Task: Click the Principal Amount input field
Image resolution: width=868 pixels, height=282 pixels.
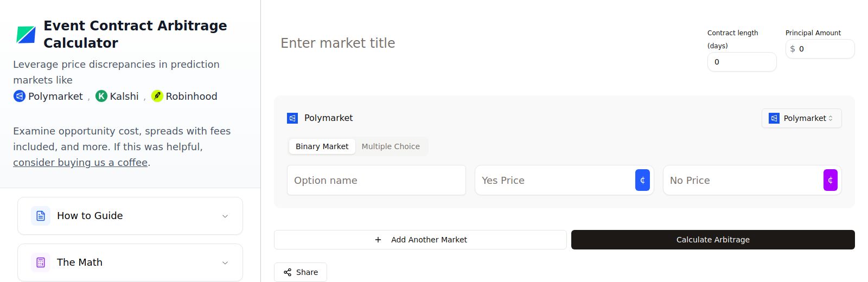Action: click(x=824, y=49)
